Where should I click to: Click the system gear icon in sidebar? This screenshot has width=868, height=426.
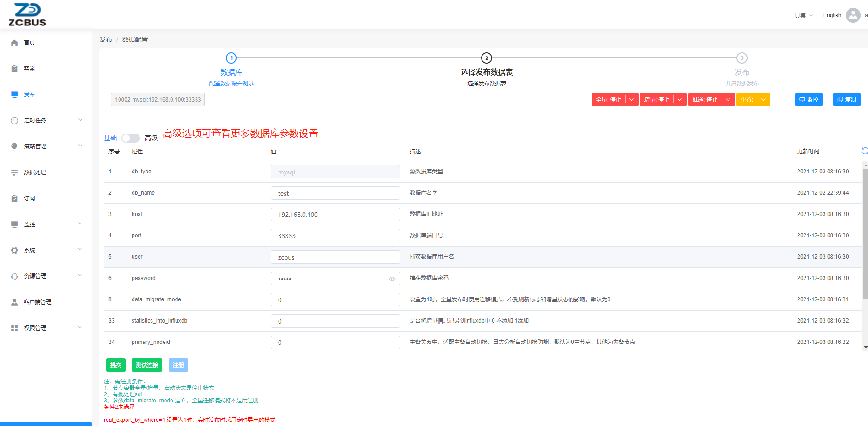point(14,250)
